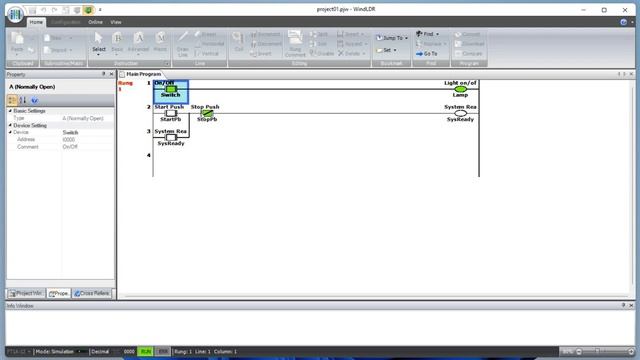
Task: Close the Info Window panel
Action: click(631, 305)
